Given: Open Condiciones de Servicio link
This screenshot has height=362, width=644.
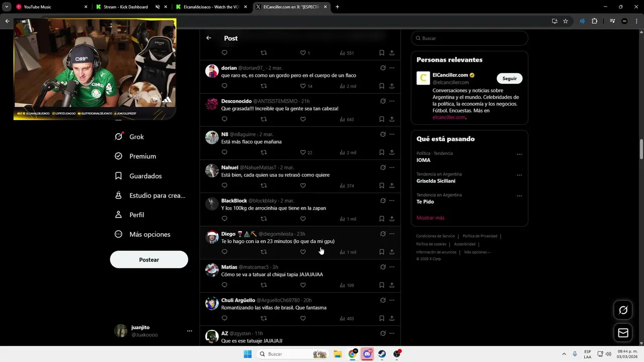Looking at the screenshot, I should (x=435, y=236).
